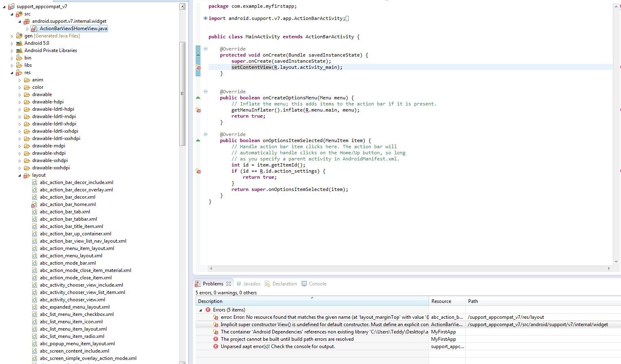The height and width of the screenshot is (364, 621).
Task: Click error marker on action_settings line
Action: (x=198, y=171)
